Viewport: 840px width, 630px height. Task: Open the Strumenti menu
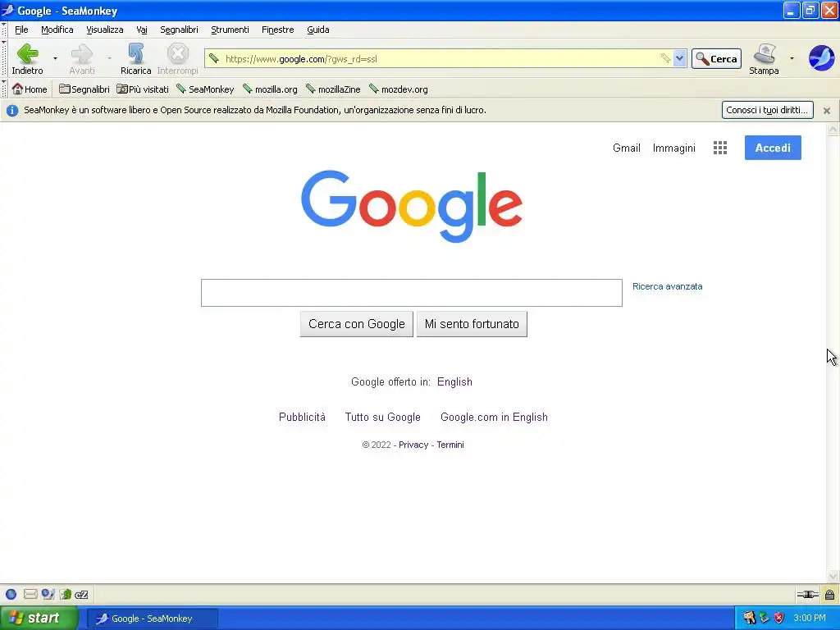click(x=230, y=30)
